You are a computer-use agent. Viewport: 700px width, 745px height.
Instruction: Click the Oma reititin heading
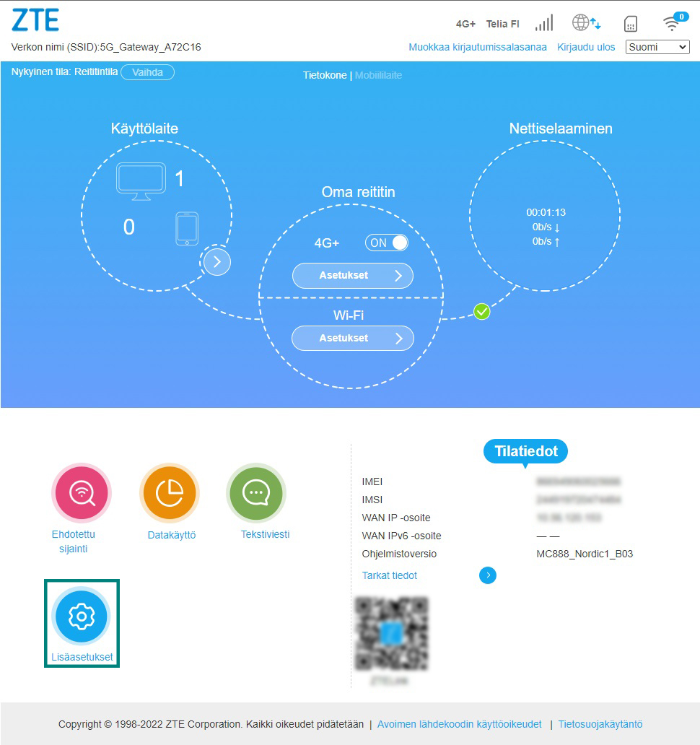pos(358,192)
